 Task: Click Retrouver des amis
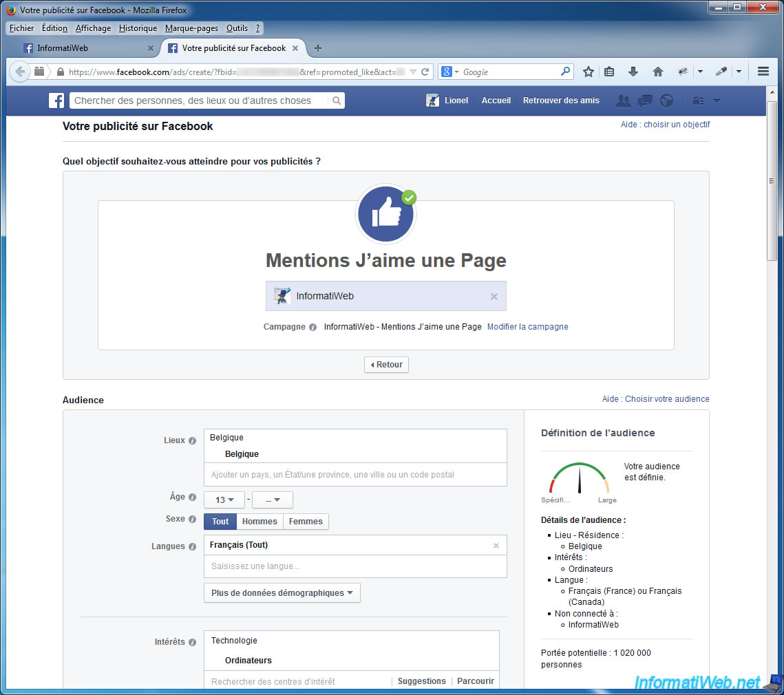pos(561,100)
